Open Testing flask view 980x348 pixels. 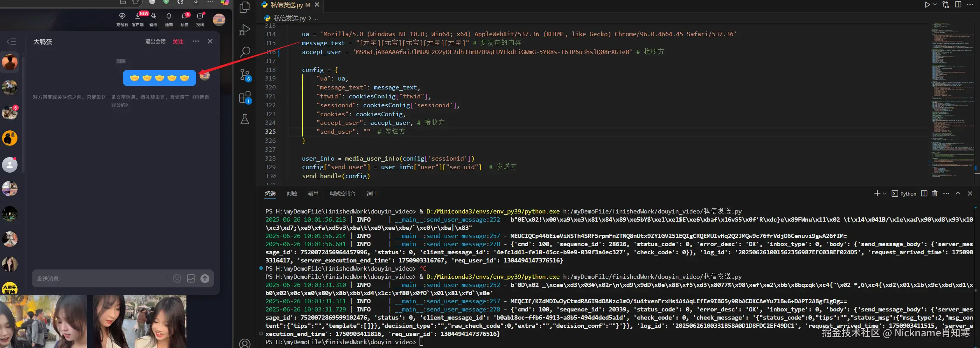tap(244, 119)
